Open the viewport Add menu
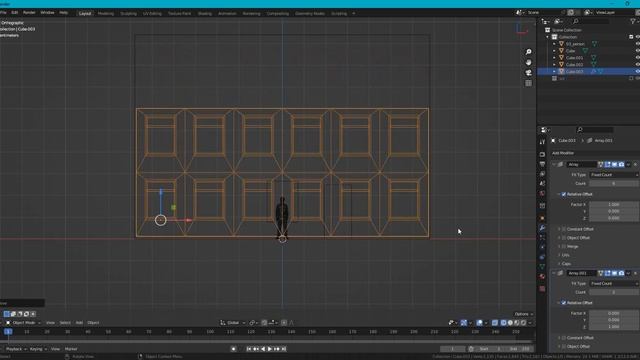The image size is (640, 360). coord(79,323)
